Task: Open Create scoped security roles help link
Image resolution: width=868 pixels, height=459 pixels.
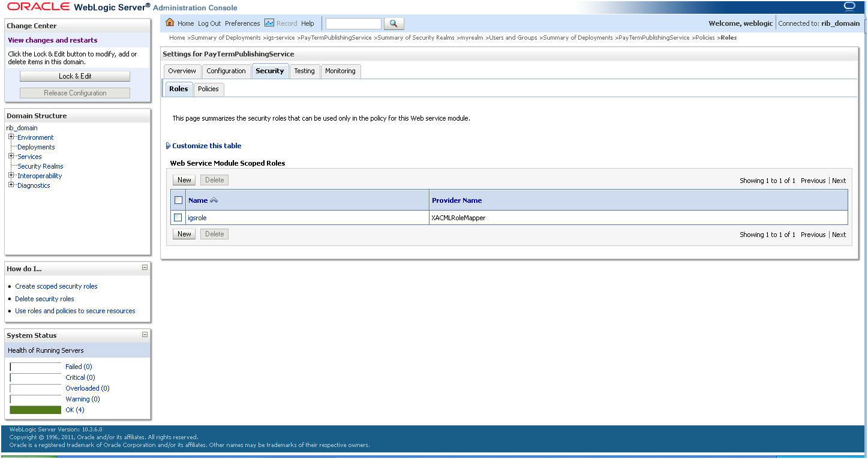Action: tap(56, 286)
